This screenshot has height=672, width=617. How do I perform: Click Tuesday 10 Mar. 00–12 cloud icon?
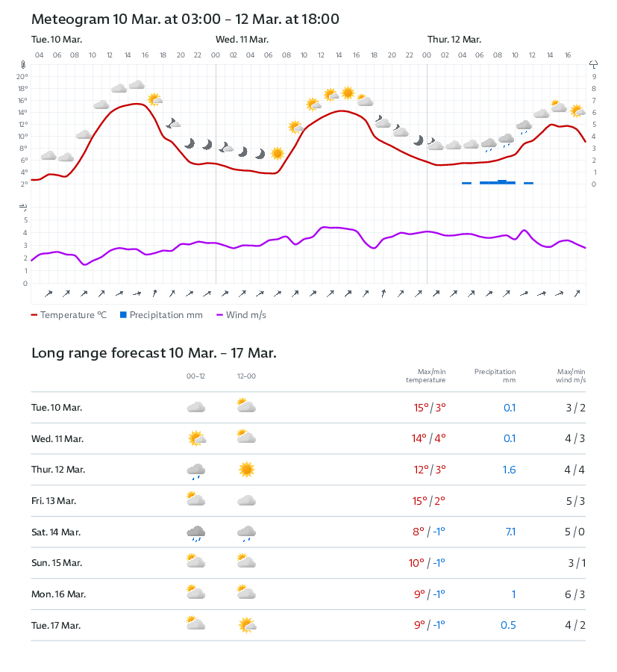195,407
